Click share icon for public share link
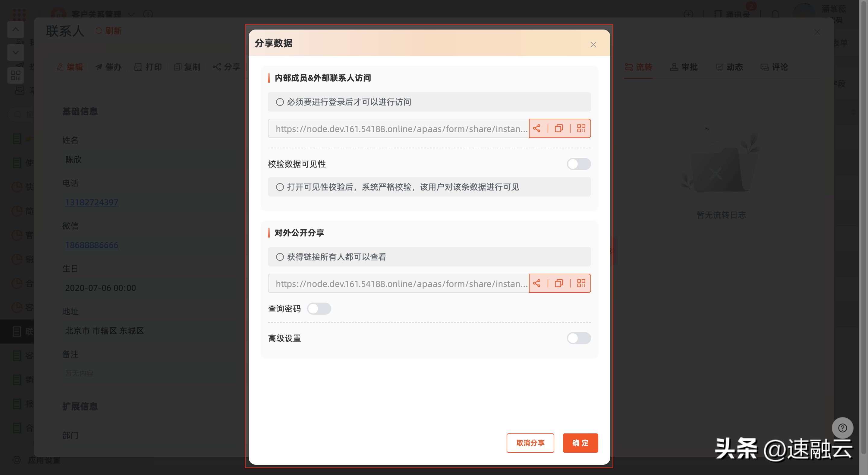Viewport: 868px width, 475px height. pos(537,283)
